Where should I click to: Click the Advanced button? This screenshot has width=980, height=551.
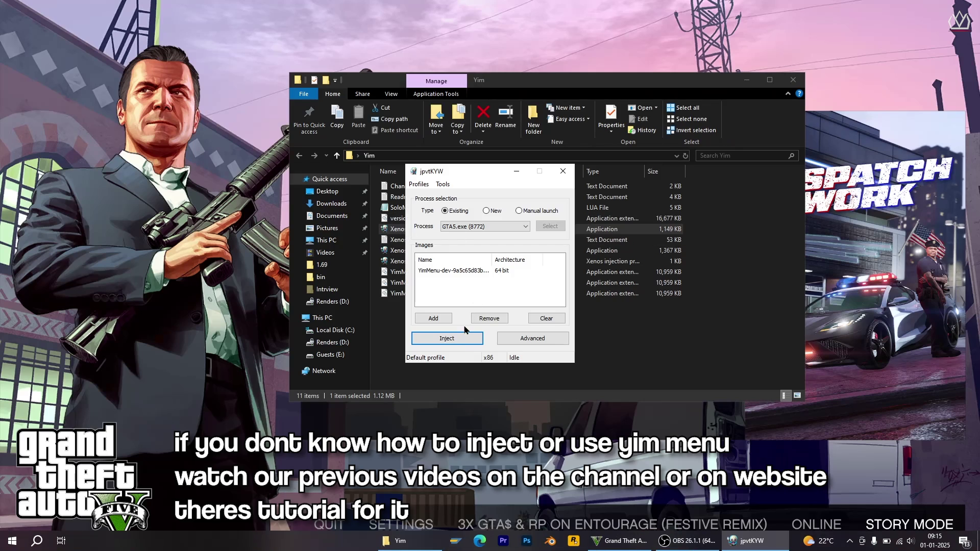532,338
